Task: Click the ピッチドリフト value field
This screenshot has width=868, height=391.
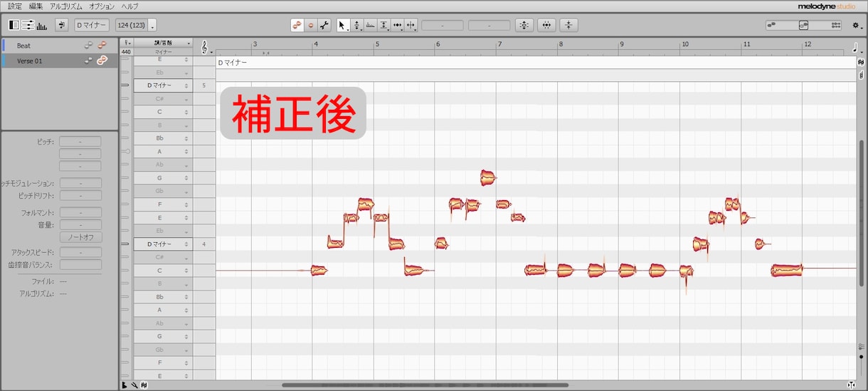Action: [80, 195]
